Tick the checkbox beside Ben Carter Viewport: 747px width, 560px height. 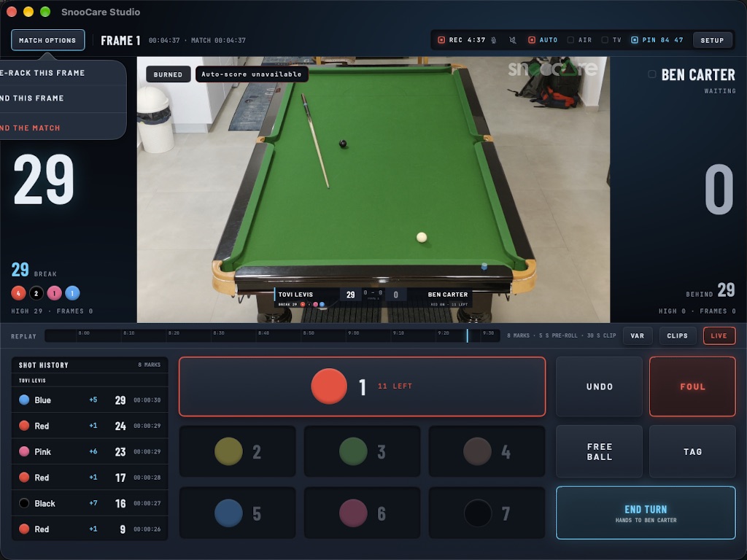tap(651, 74)
